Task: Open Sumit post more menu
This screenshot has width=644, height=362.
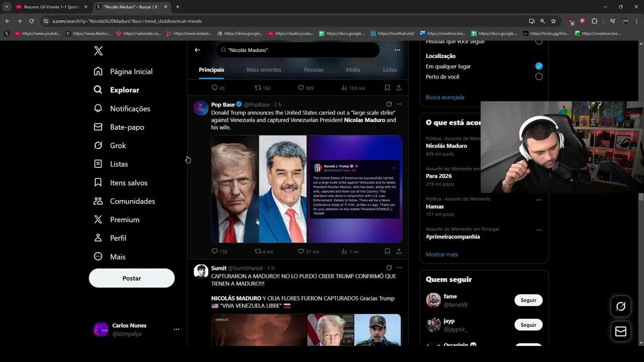Action: click(399, 268)
